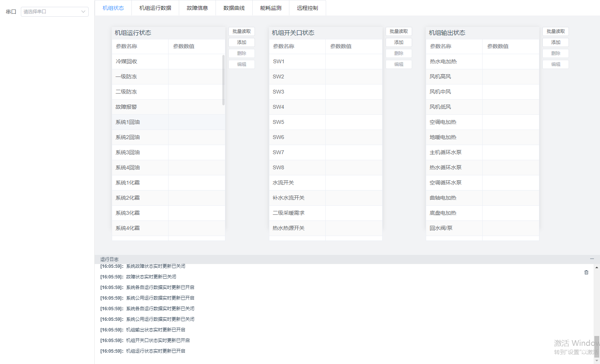Screen dimensions: 600x364
Task: Clear the run log with trash icon
Action: tap(586, 272)
